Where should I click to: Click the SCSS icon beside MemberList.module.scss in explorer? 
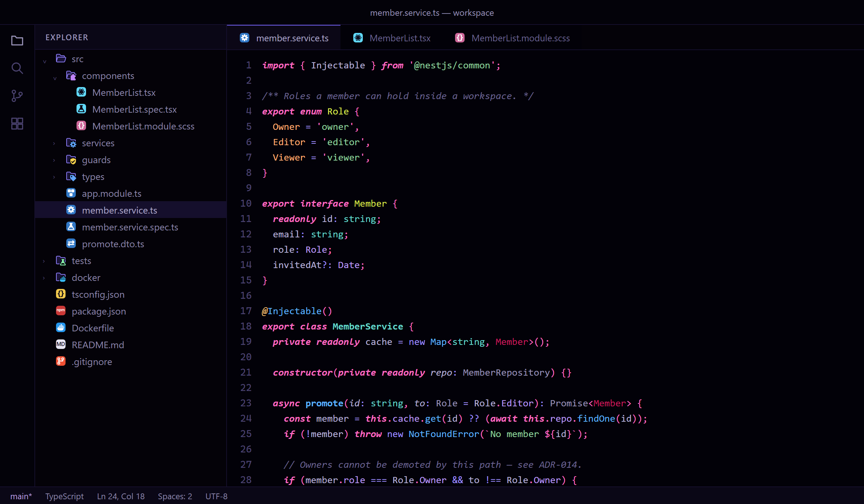[x=81, y=126]
